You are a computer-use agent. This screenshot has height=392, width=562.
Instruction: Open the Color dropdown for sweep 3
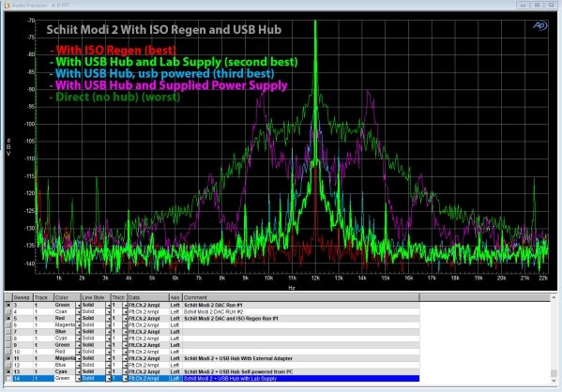(x=78, y=305)
